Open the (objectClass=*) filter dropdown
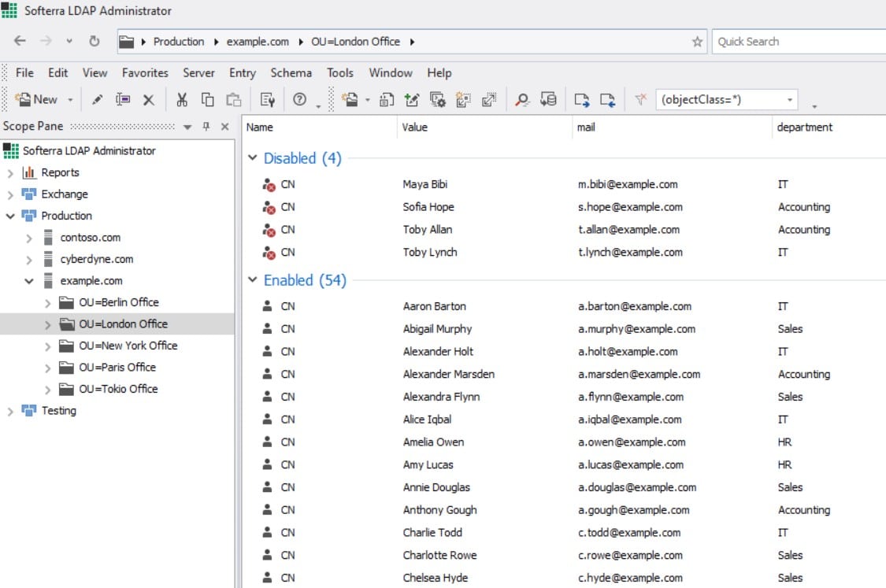This screenshot has height=588, width=886. [x=790, y=99]
